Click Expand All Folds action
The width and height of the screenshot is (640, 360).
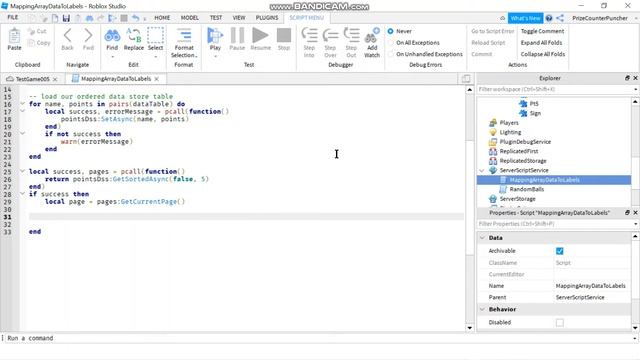pyautogui.click(x=541, y=42)
